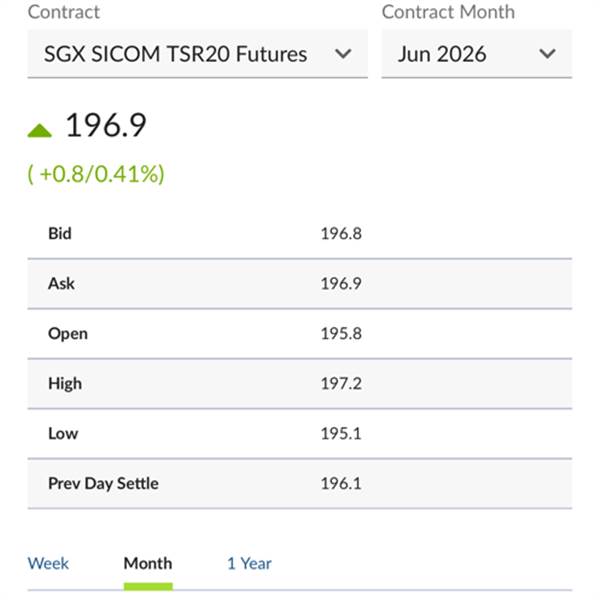Viewport: 600px width, 600px height.
Task: Select the Month chart tab
Action: [x=147, y=563]
